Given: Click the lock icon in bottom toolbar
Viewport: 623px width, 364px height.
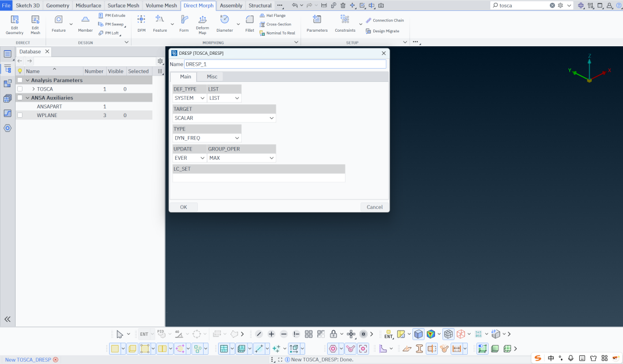Looking at the screenshot, I should [x=333, y=334].
